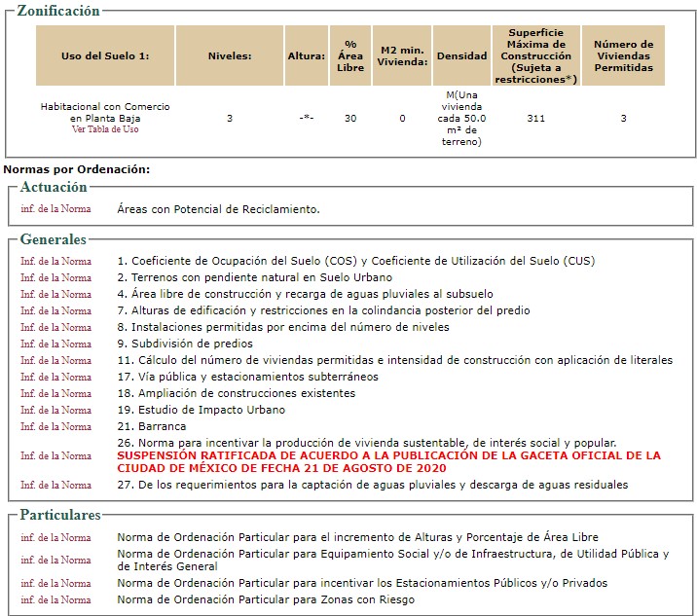The width and height of the screenshot is (697, 616).
Task: Open norm info for Áreas con Potencial de Reciclamiento
Action: coord(55,209)
